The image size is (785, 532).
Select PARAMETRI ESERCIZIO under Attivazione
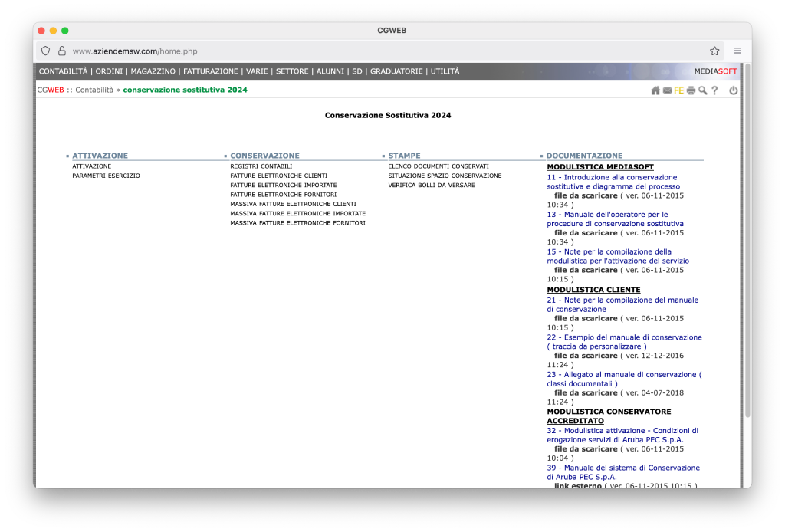tap(106, 176)
